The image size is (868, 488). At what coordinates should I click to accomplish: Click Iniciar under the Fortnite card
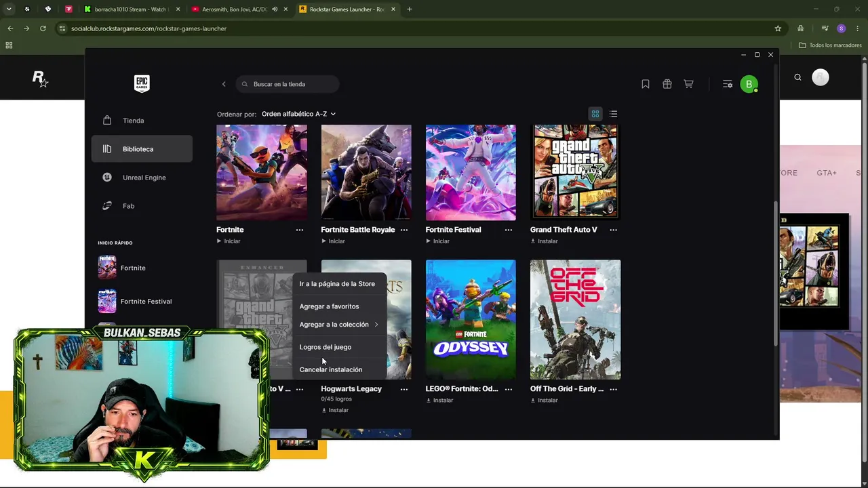tap(229, 241)
